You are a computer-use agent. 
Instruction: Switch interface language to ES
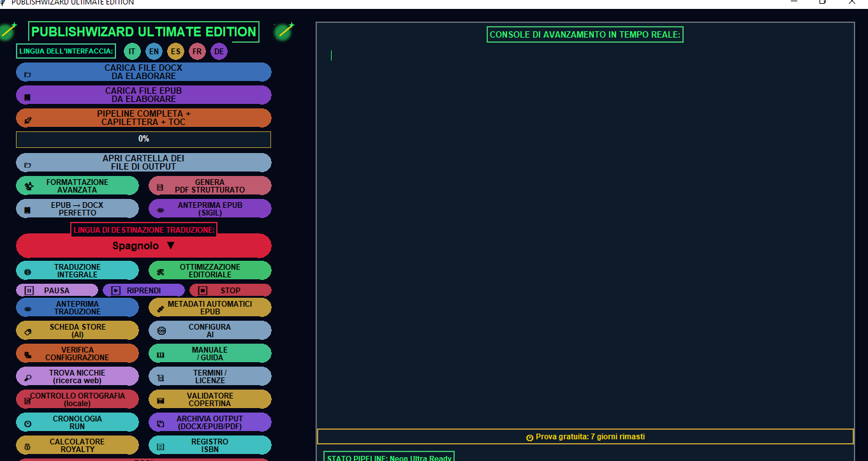175,52
